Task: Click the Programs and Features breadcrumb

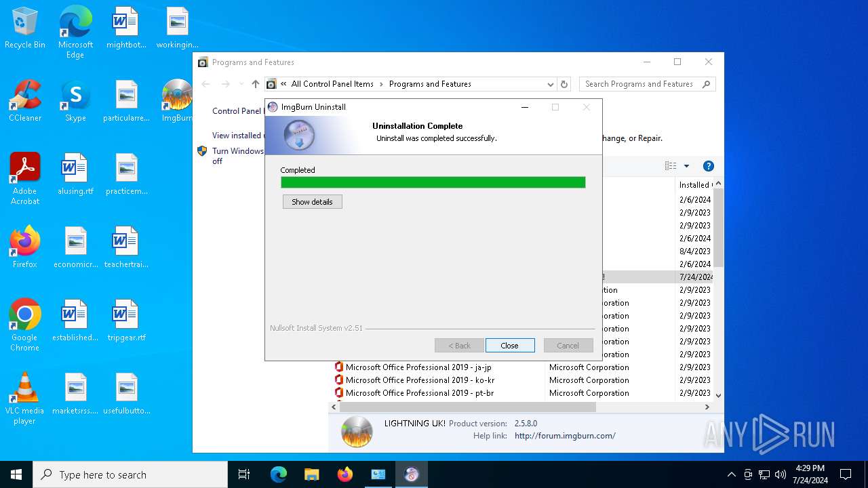Action: 430,84
